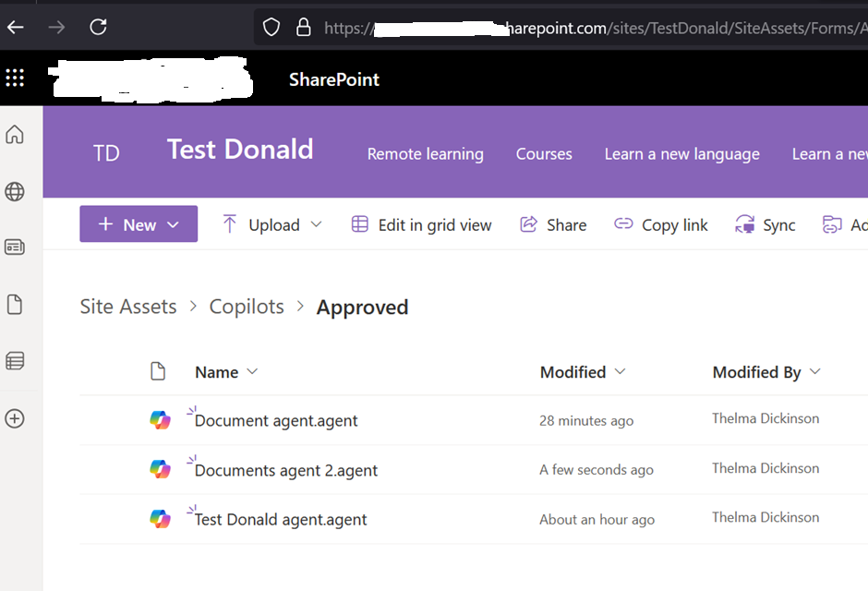This screenshot has height=591, width=868.
Task: Open Documents agent 2.agent file
Action: point(286,470)
